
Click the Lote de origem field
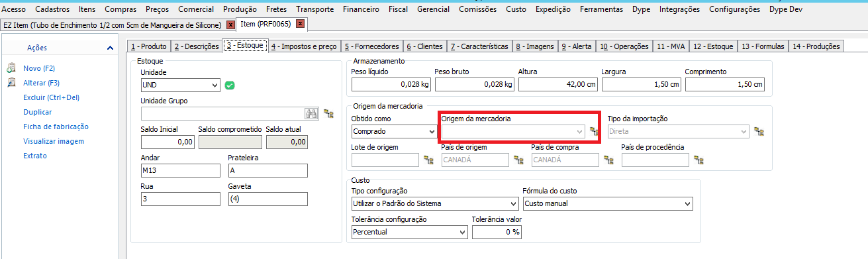click(385, 160)
